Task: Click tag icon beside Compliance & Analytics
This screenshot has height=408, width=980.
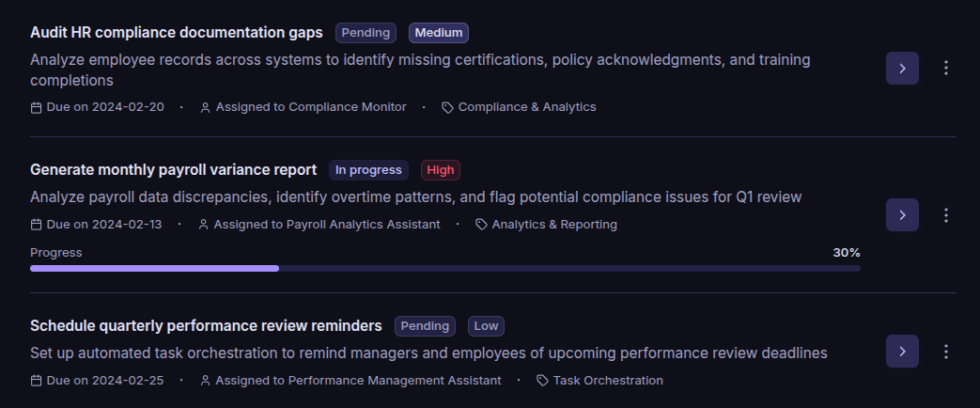Action: [448, 107]
